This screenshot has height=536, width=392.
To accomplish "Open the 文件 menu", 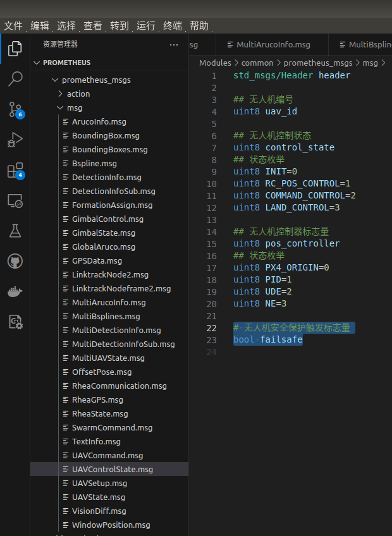I will tap(13, 26).
